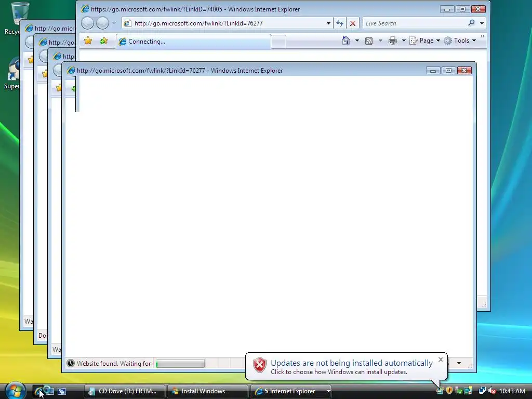
Task: Restore down the LinkId=76277 front window
Action: point(448,70)
